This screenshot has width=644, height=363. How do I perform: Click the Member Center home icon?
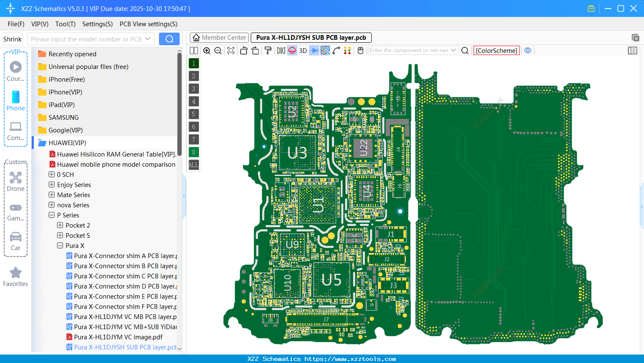(196, 38)
